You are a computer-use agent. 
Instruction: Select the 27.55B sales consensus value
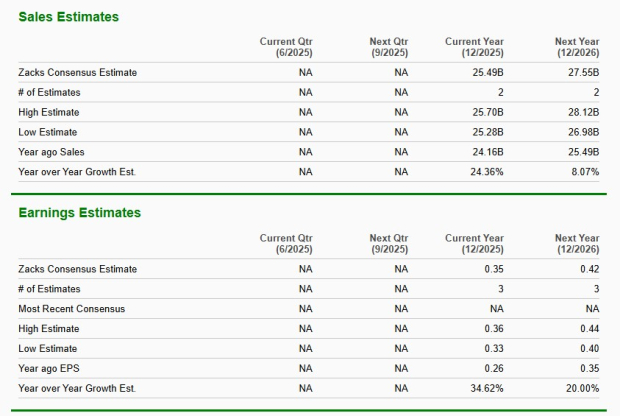[583, 72]
